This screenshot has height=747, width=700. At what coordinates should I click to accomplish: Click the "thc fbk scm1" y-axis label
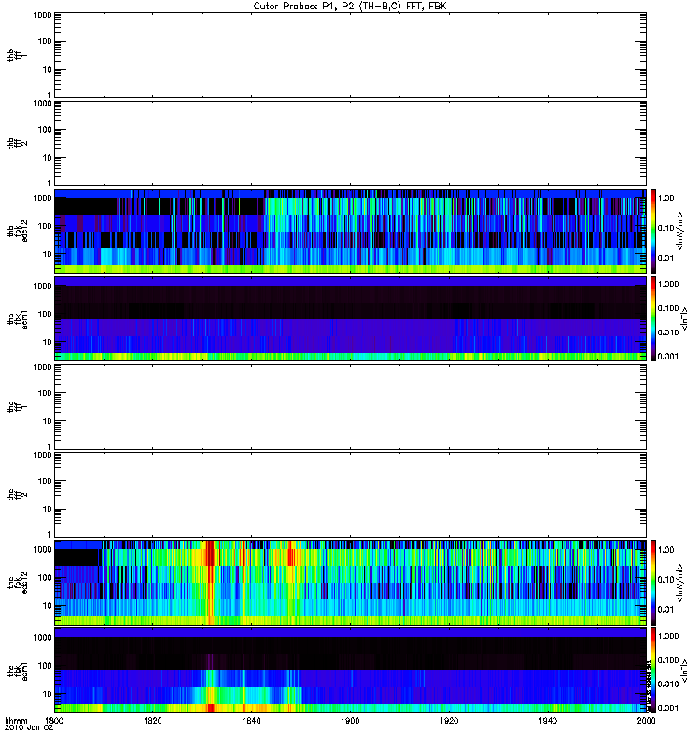[18, 670]
